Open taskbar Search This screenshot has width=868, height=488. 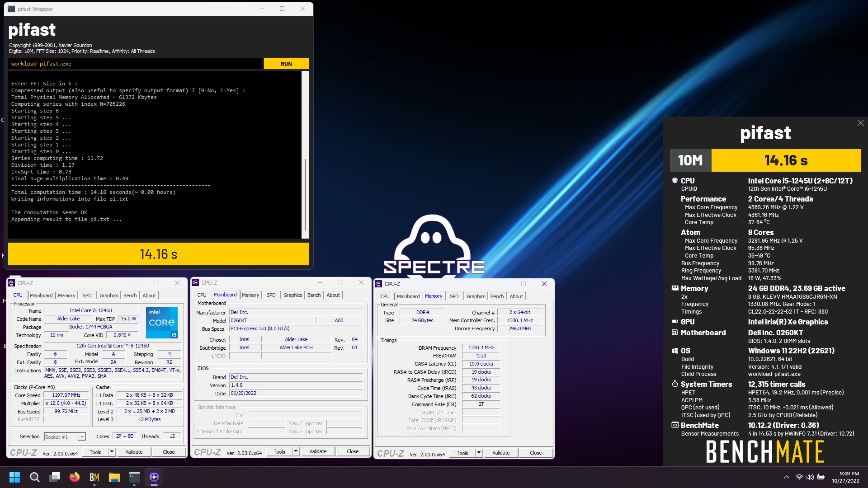pos(34,477)
